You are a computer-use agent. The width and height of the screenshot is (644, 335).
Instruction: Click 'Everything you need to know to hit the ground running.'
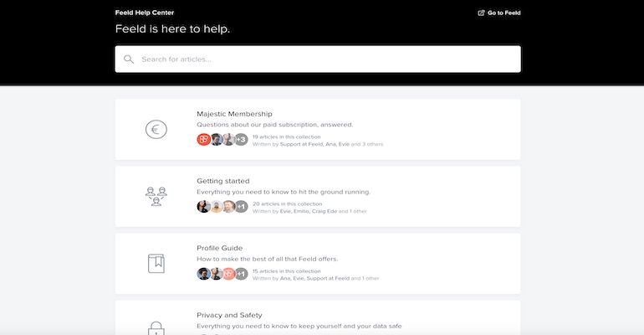[x=284, y=192]
